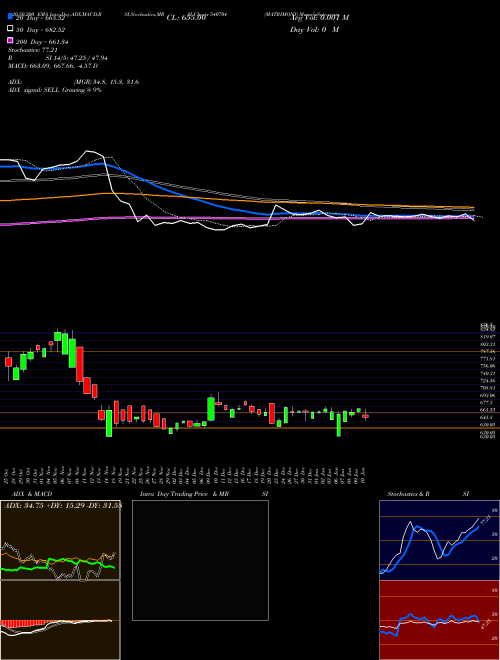Click the 771.31 price axis label
The image size is (500, 660).
tap(488, 359)
